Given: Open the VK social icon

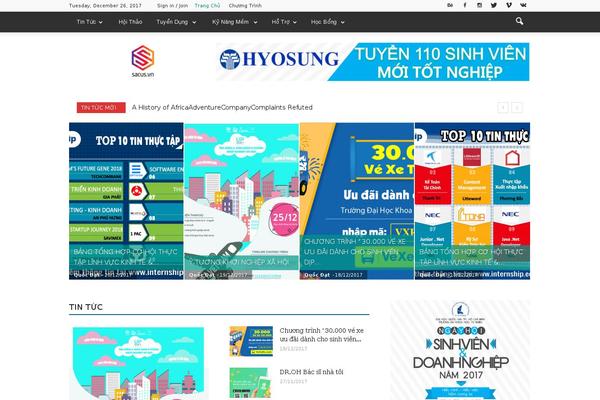Looking at the screenshot, I should [x=523, y=5].
